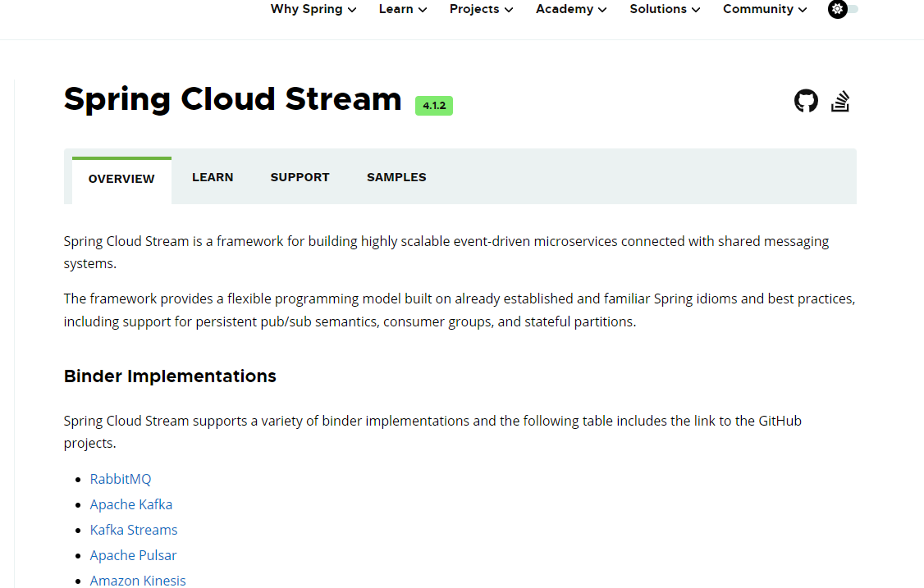Click the Apache Kafka binder link
This screenshot has width=924, height=588.
coord(130,504)
